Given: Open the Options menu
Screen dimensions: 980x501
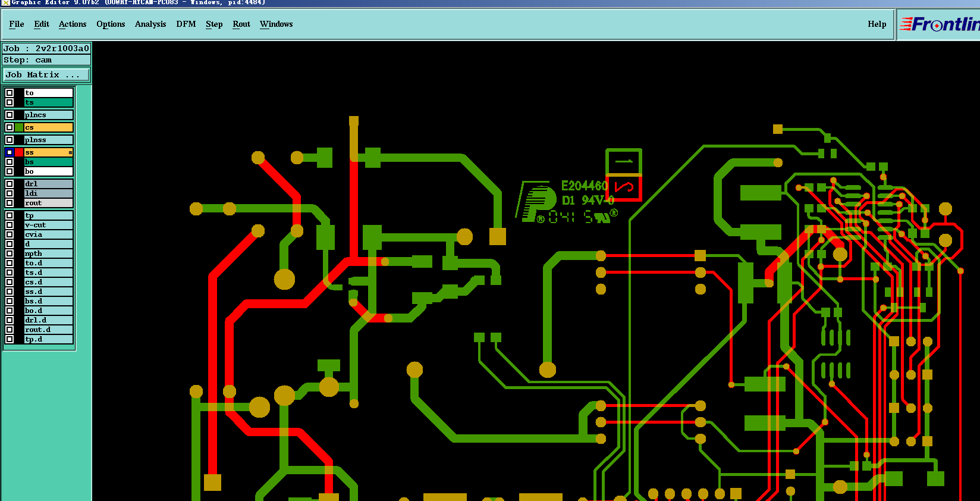Looking at the screenshot, I should coord(111,24).
